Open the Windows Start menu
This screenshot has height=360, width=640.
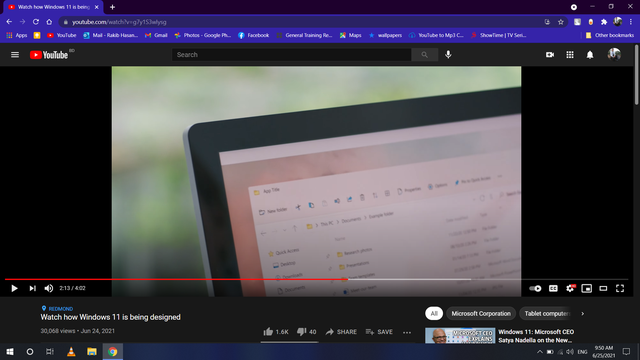[10, 351]
